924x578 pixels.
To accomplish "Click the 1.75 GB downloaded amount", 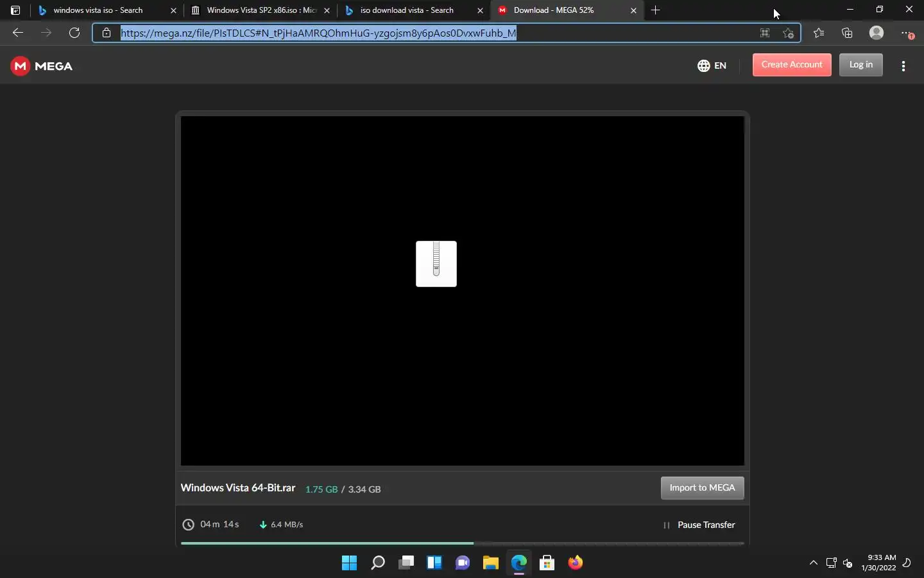I will pyautogui.click(x=321, y=489).
